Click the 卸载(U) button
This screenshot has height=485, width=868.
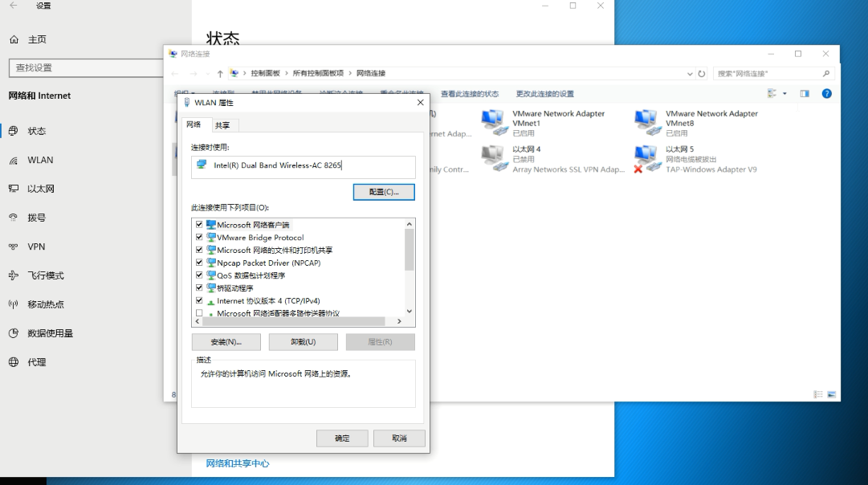coord(303,342)
